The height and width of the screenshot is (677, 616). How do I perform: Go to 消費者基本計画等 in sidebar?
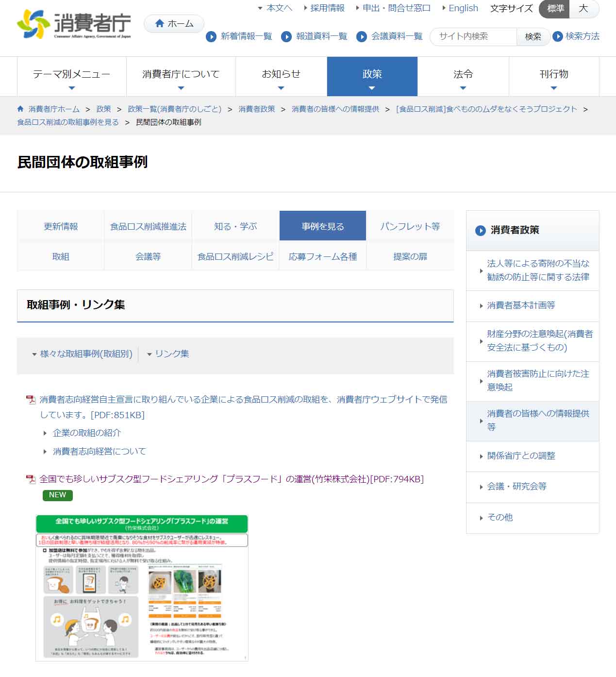[x=521, y=305]
